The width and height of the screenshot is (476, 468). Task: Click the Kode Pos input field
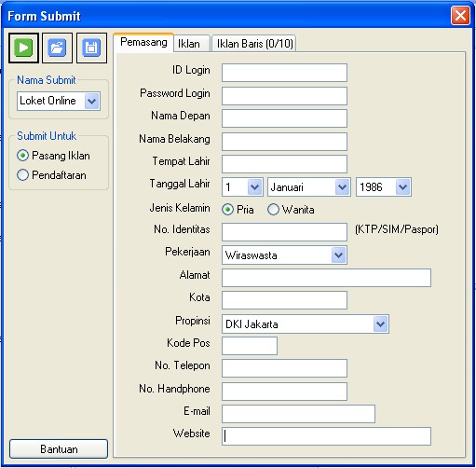click(250, 346)
